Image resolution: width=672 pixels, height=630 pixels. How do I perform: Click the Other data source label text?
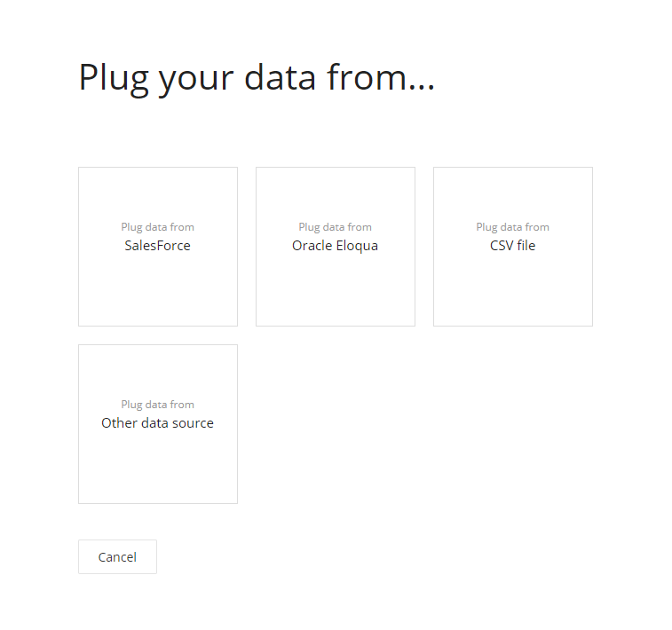click(x=158, y=423)
